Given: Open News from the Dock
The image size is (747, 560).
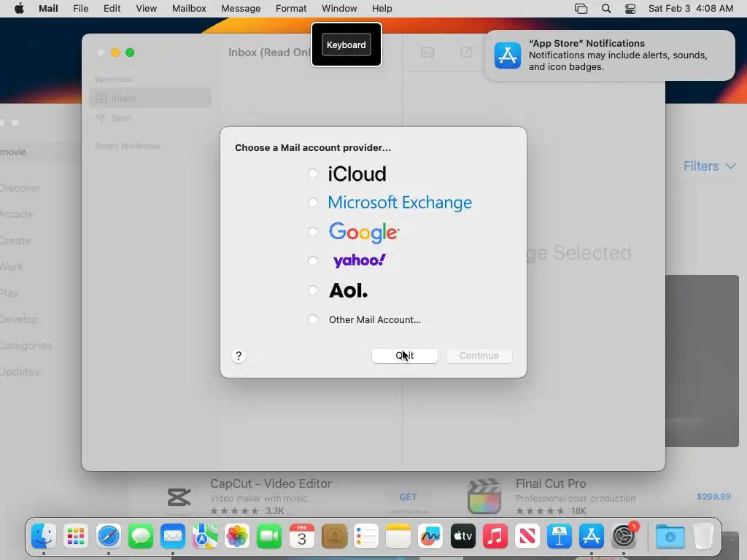Looking at the screenshot, I should tap(527, 536).
